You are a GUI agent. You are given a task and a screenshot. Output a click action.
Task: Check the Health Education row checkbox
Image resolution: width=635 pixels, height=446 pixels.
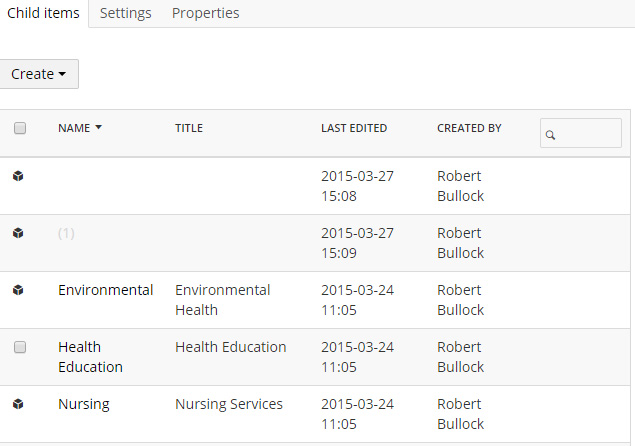click(20, 347)
